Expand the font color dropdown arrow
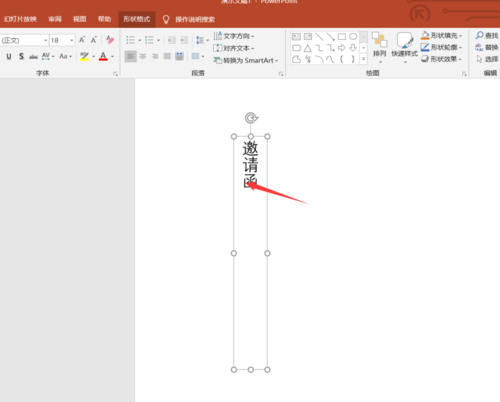This screenshot has height=402, width=500. click(x=112, y=56)
